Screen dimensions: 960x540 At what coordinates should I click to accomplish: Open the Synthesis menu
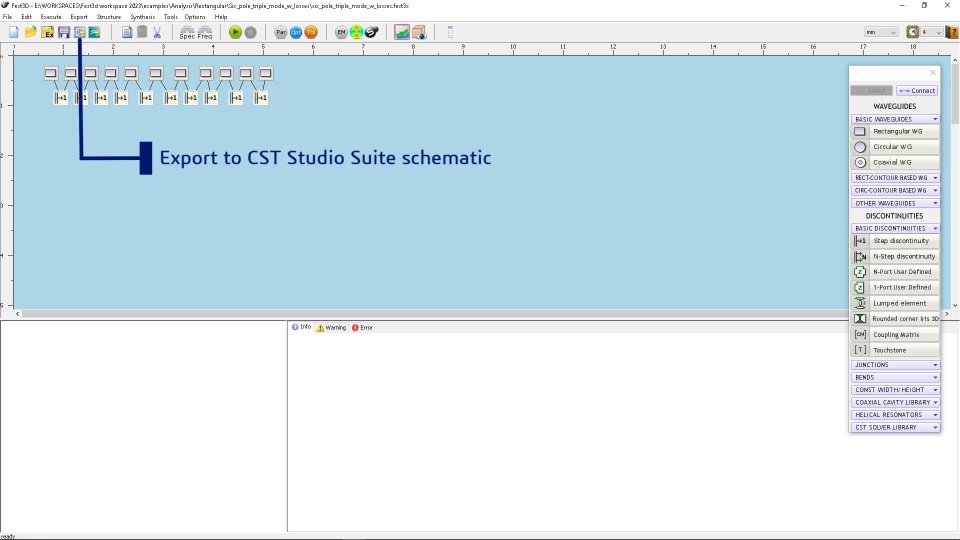point(142,17)
